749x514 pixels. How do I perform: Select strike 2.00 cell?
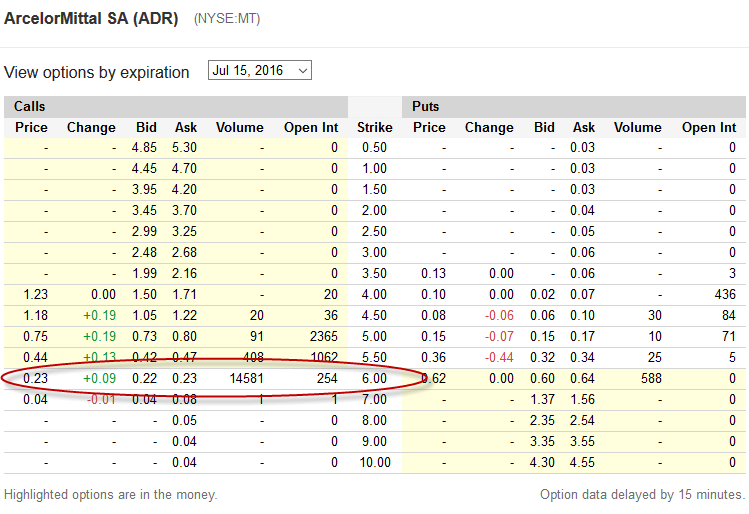pyautogui.click(x=374, y=211)
